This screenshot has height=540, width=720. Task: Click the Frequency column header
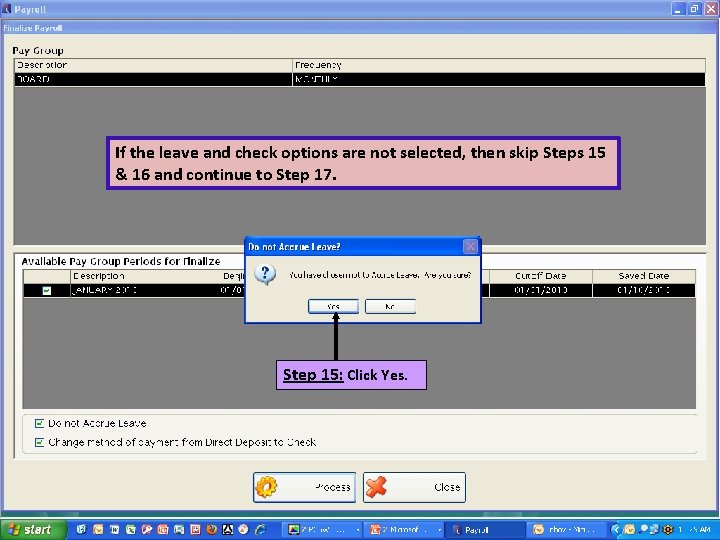coord(499,65)
